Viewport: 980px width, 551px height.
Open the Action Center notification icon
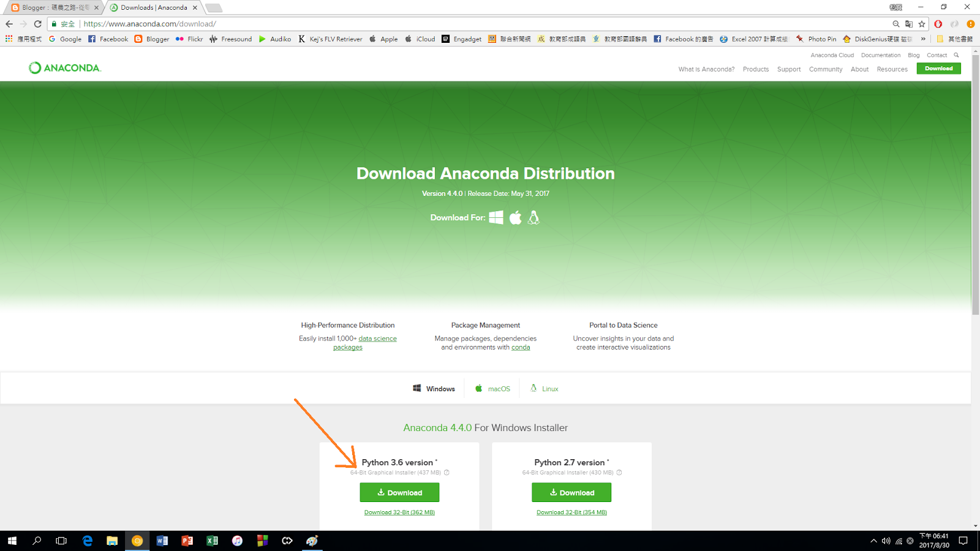pos(963,541)
